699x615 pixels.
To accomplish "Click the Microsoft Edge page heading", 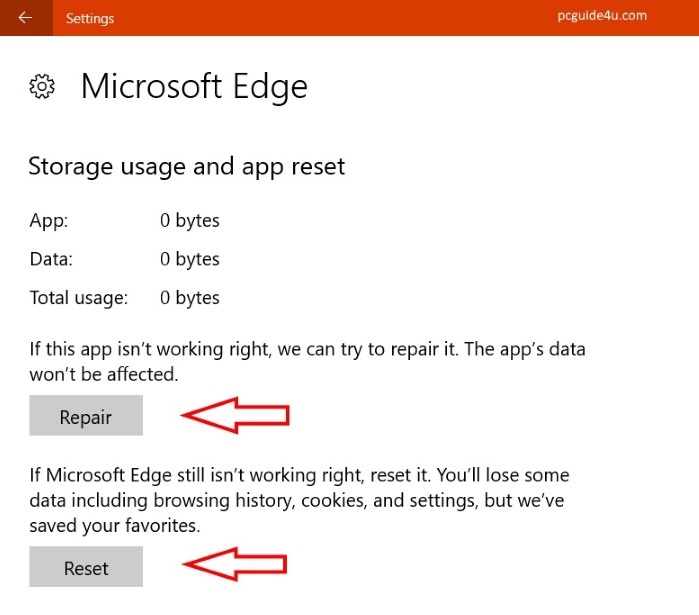I will coord(194,87).
